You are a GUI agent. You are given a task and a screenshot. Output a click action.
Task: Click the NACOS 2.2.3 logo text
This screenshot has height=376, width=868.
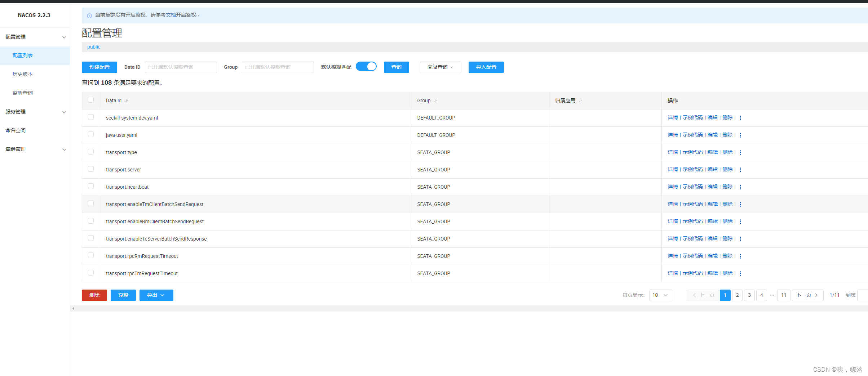pos(34,15)
